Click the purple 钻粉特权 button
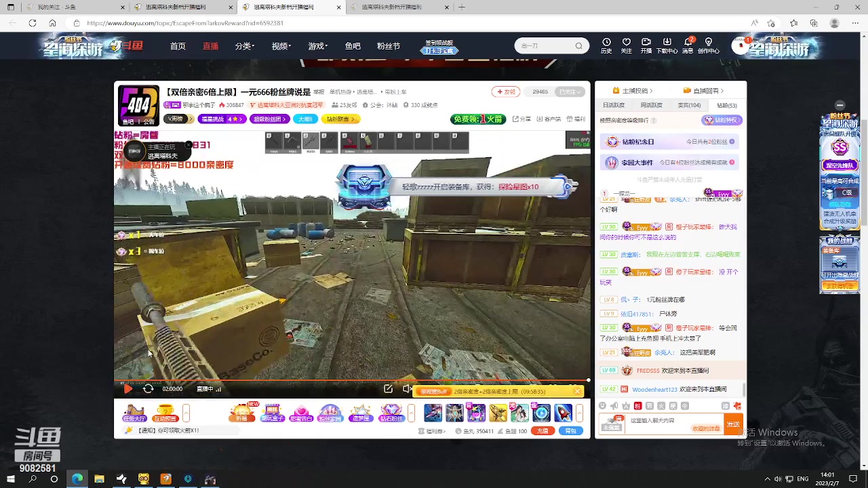Viewport: 868px width, 488px height. click(x=722, y=120)
